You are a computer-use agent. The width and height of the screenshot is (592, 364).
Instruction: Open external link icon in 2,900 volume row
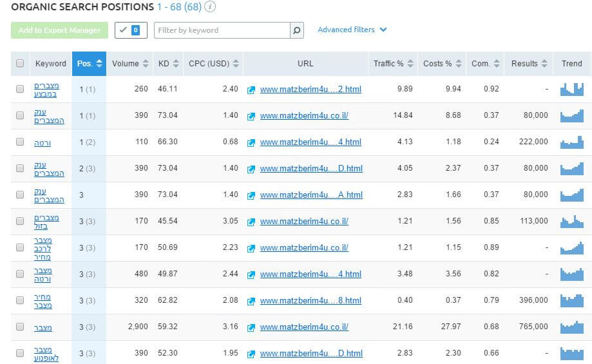click(x=251, y=328)
